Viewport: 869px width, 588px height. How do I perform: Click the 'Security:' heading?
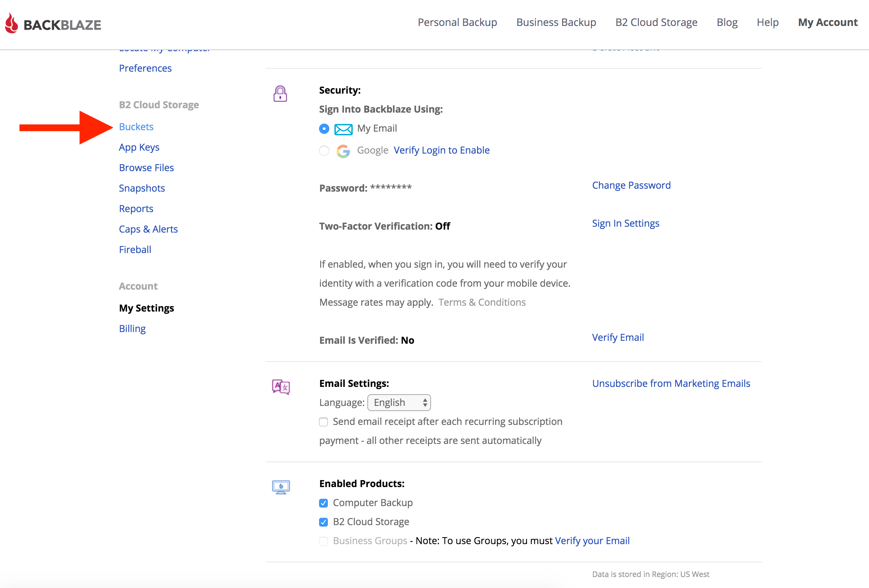[x=340, y=90]
